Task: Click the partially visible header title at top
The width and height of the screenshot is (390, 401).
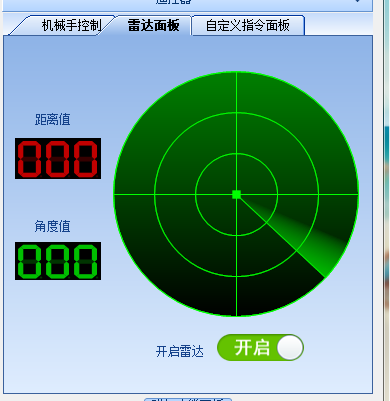Action: [173, 1]
